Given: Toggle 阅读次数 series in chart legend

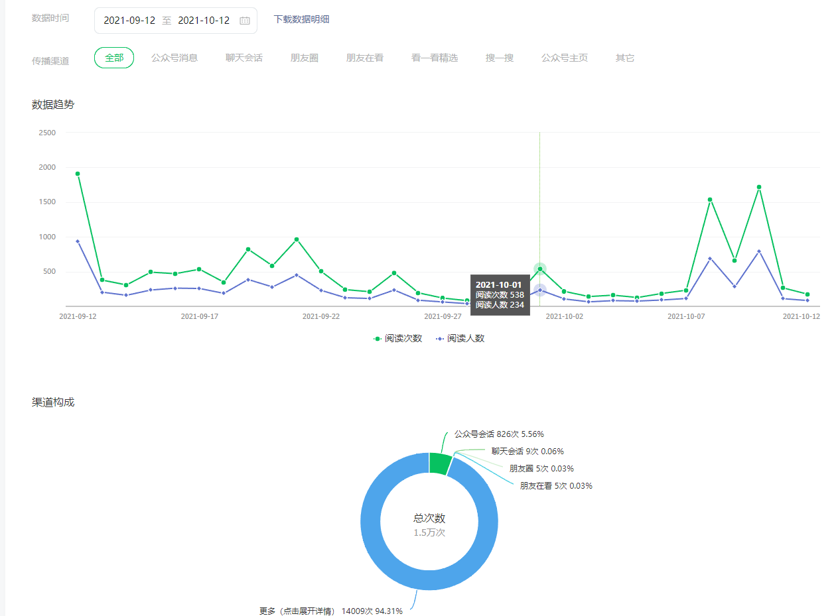Looking at the screenshot, I should 397,338.
